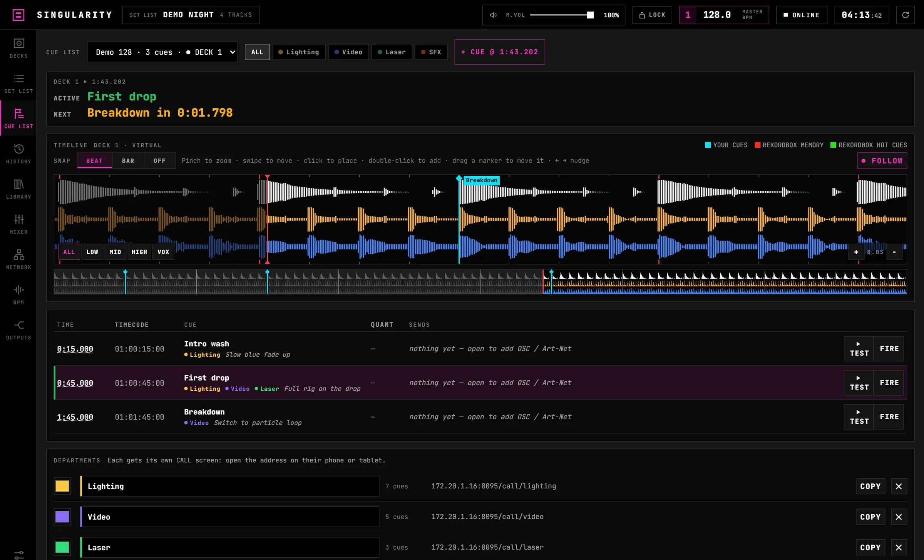Expand the cue list deck dropdown

click(162, 52)
